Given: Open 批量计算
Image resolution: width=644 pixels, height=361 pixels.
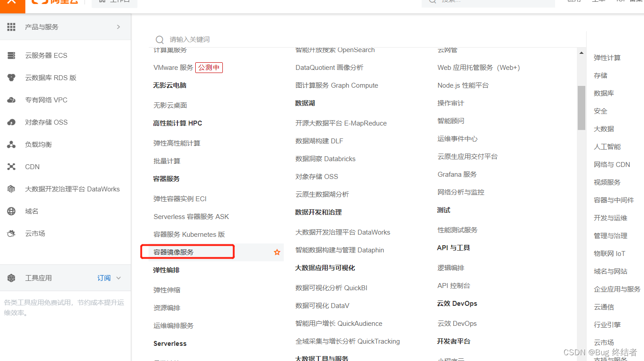Looking at the screenshot, I should point(167,161).
